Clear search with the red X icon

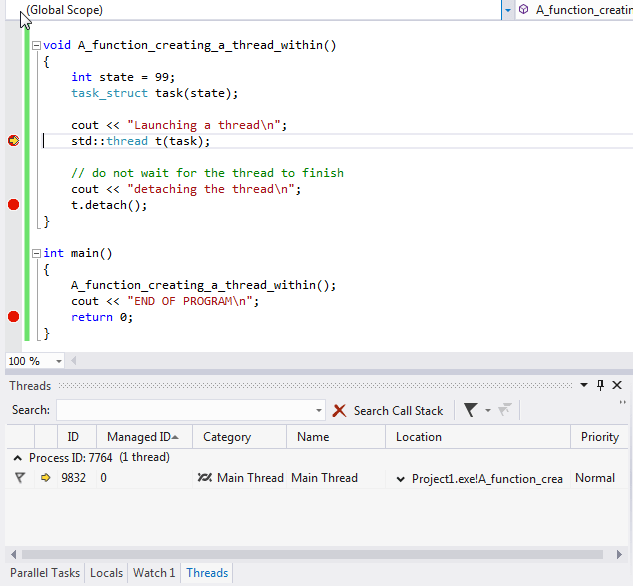pos(340,411)
